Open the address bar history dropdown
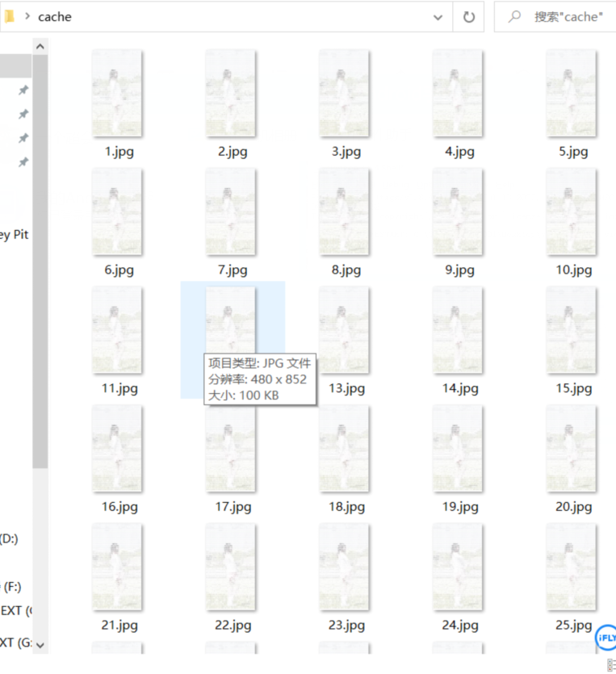This screenshot has height=674, width=616. pyautogui.click(x=438, y=17)
